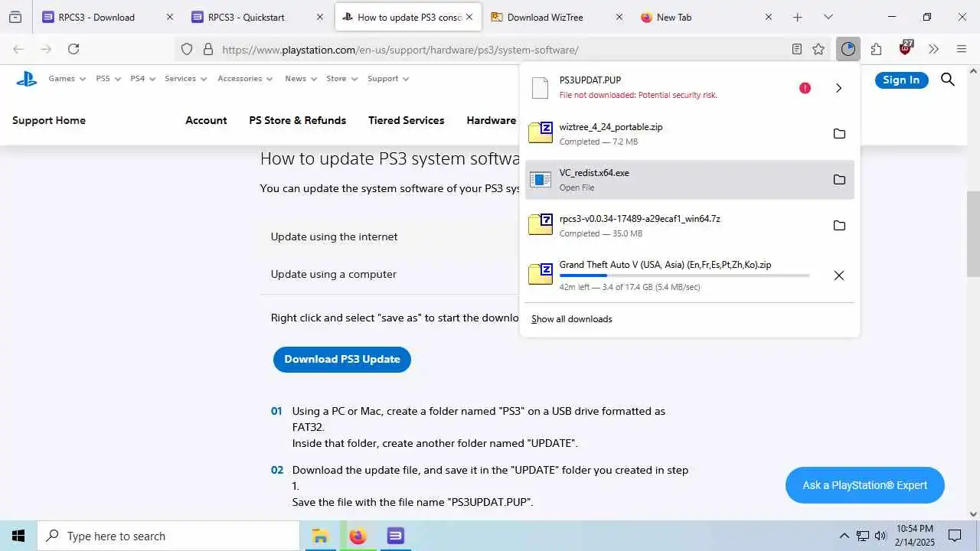Screen dimensions: 980x551
Task: Switch to RPCS3 - Quickstart tab
Action: point(257,17)
